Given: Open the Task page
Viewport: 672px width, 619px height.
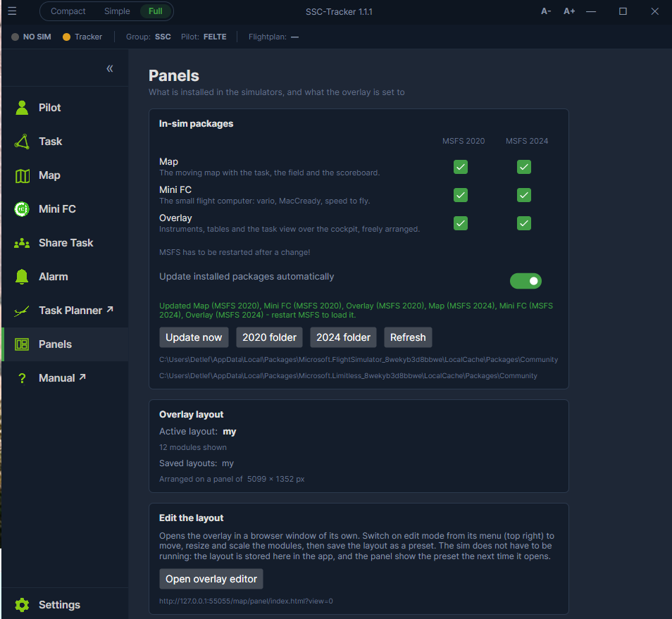Looking at the screenshot, I should (65, 142).
